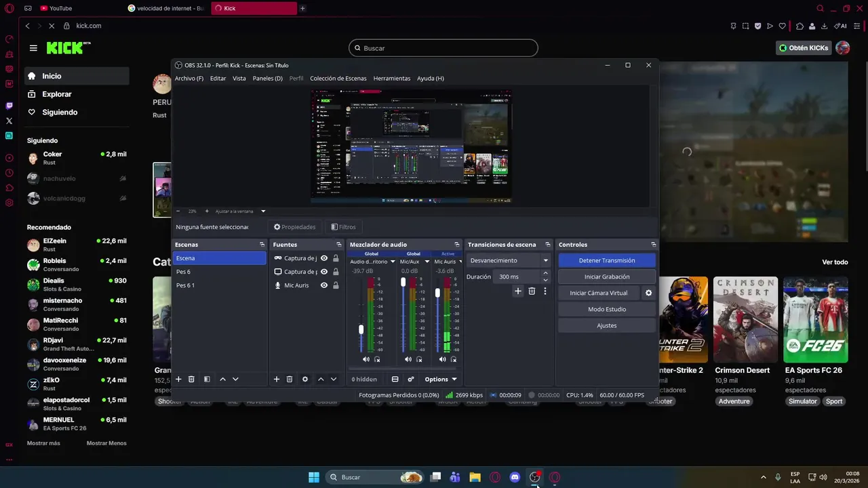Open Kick hamburger menu
The image size is (868, 488).
pyautogui.click(x=33, y=48)
